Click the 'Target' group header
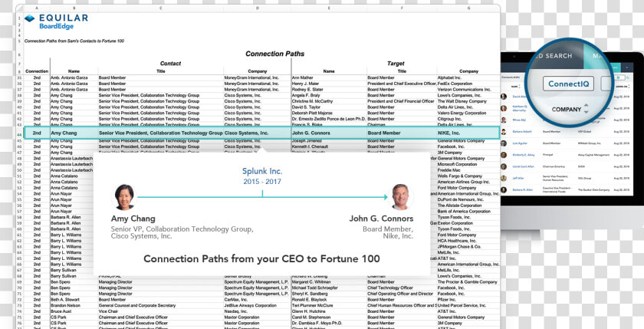 pyautogui.click(x=396, y=63)
